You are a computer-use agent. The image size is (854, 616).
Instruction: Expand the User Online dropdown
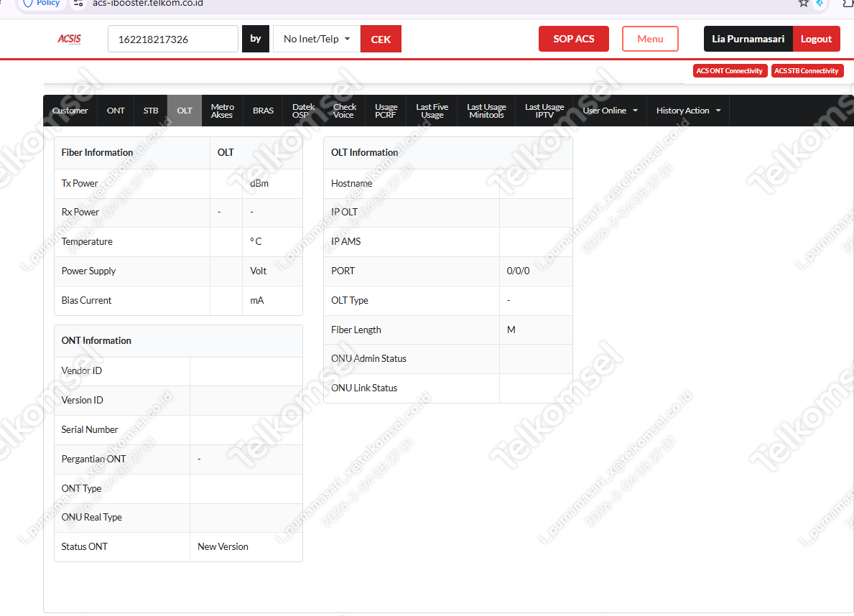(610, 111)
